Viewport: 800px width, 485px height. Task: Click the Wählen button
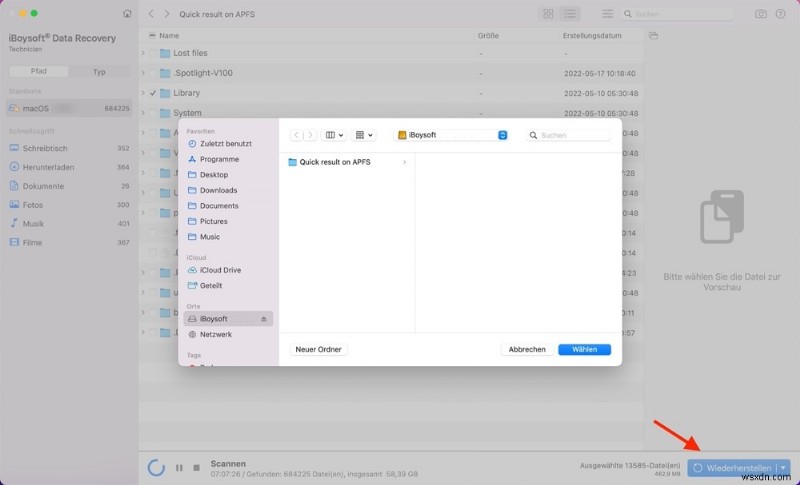tap(584, 349)
